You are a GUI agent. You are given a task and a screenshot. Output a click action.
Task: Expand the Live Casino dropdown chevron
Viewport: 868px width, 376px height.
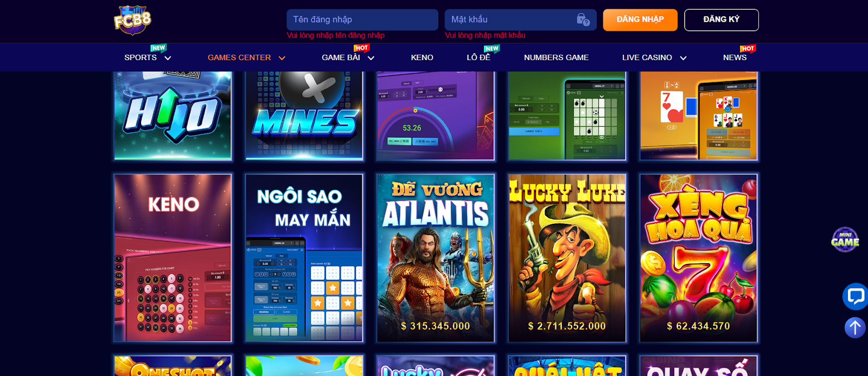coord(683,58)
